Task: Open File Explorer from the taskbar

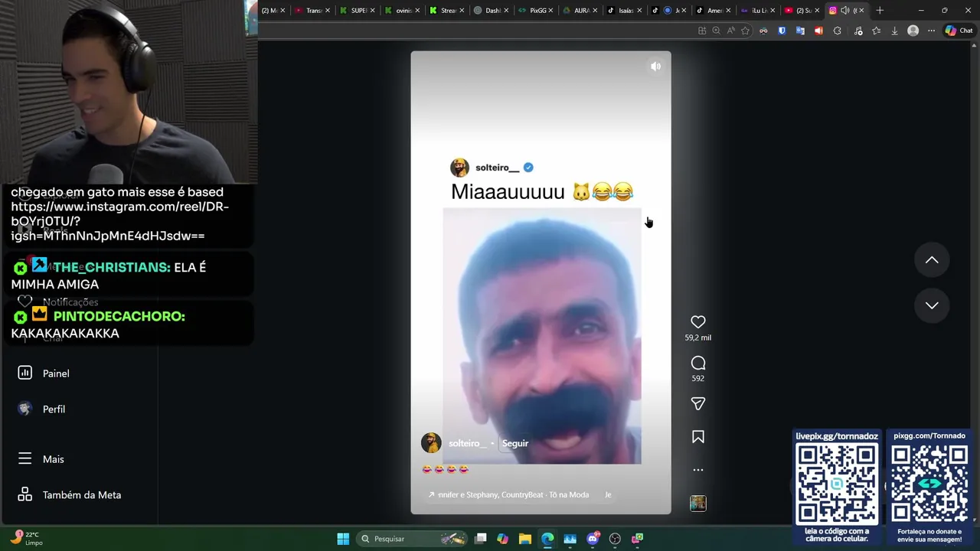Action: 524,539
